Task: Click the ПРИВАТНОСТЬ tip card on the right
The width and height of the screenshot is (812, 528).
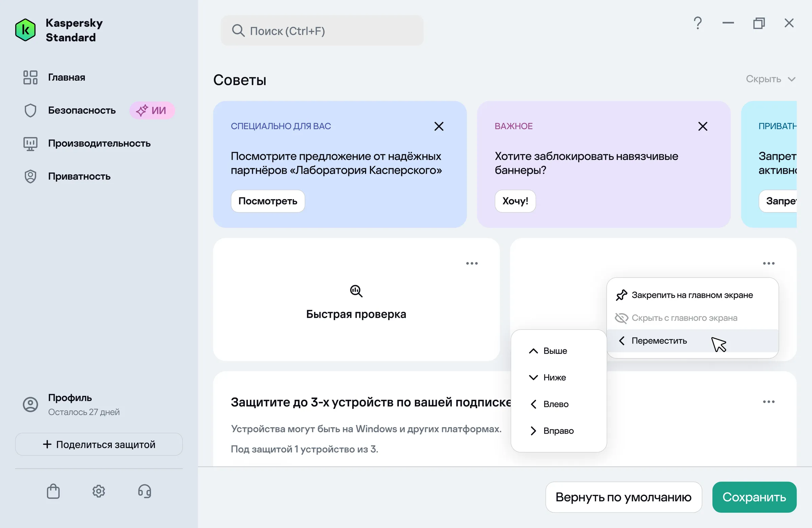Action: pyautogui.click(x=769, y=164)
